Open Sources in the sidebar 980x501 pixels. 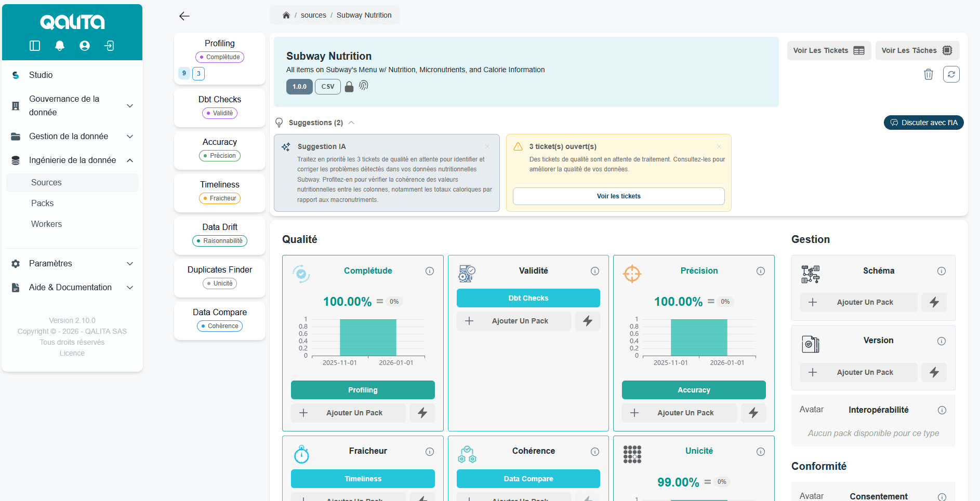coord(72,183)
